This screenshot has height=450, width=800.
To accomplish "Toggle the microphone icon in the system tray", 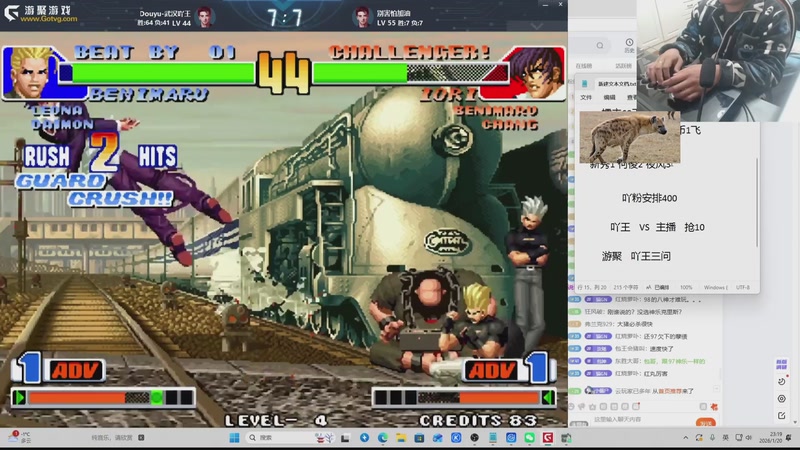I will point(712,438).
